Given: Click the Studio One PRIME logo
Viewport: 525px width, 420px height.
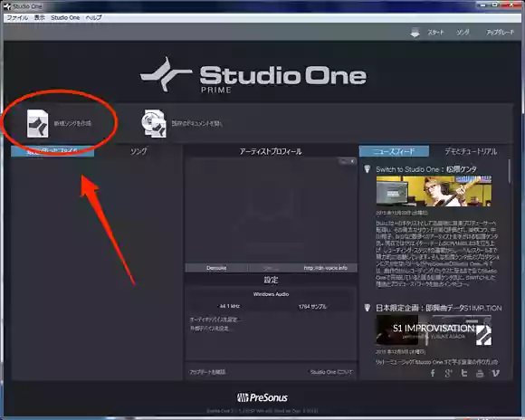Looking at the screenshot, I should pos(253,76).
